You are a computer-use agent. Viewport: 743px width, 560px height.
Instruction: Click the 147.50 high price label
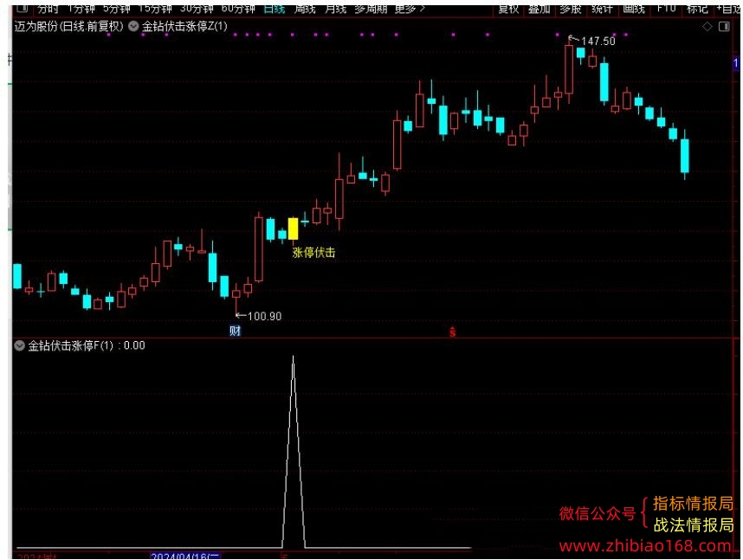(598, 42)
